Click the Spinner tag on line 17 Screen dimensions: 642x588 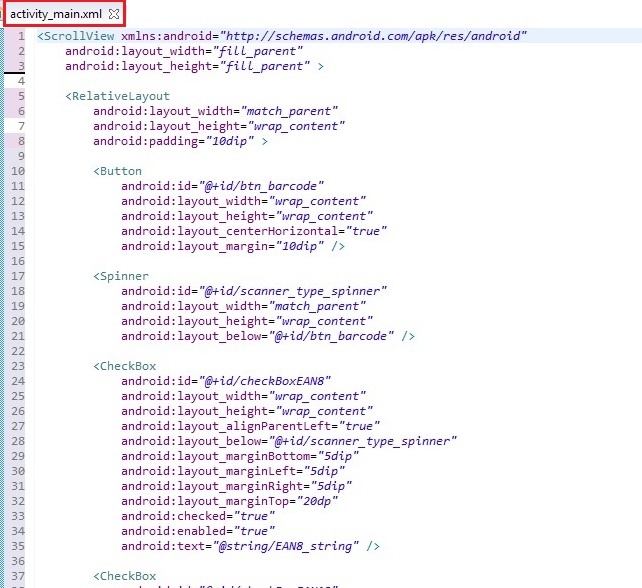pos(121,276)
